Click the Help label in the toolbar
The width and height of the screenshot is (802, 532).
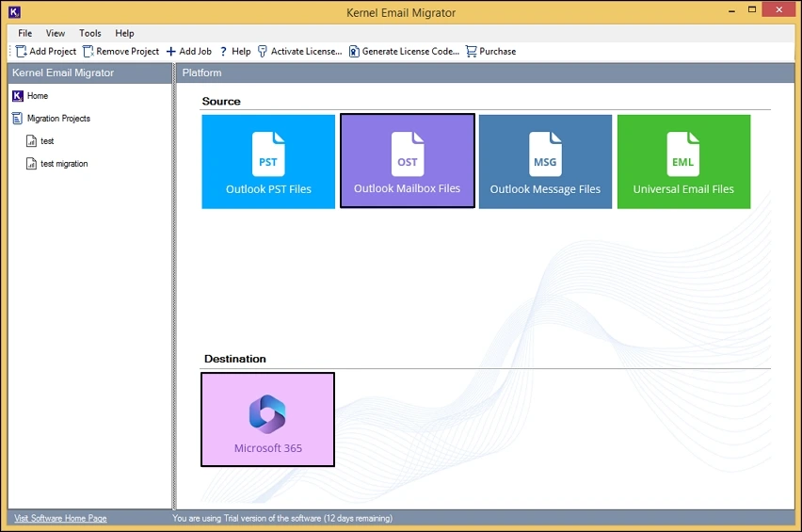(x=241, y=51)
